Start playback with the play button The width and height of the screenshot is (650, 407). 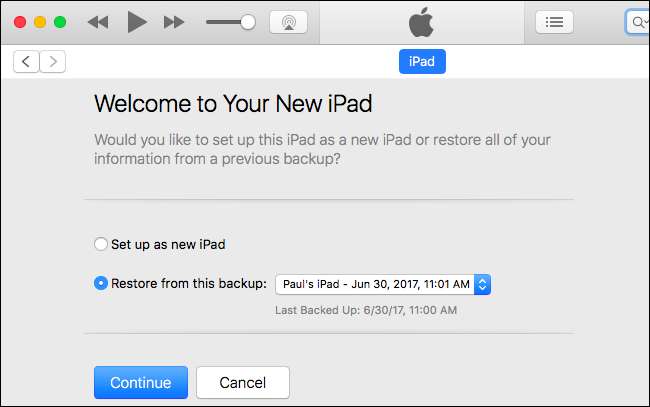point(137,22)
